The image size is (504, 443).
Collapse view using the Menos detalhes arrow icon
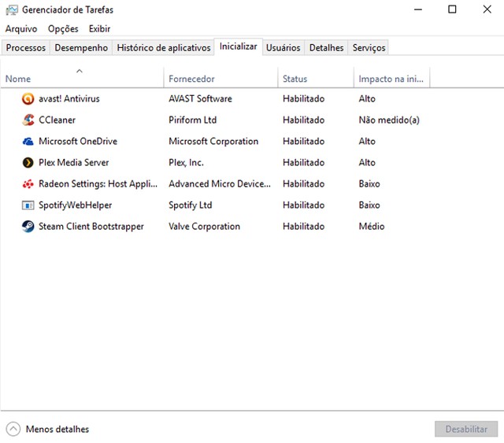pyautogui.click(x=13, y=429)
